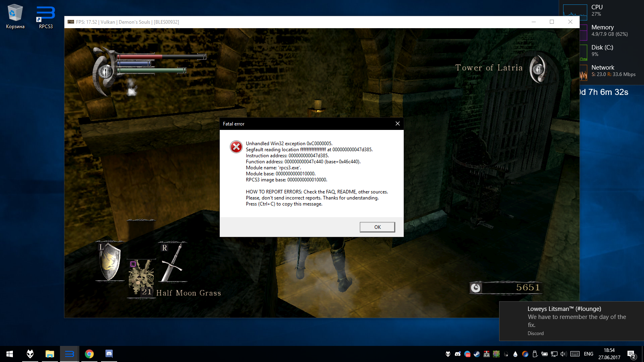Click the uptime counter '7h 6m 32s'
The width and height of the screenshot is (644, 362).
coord(608,92)
